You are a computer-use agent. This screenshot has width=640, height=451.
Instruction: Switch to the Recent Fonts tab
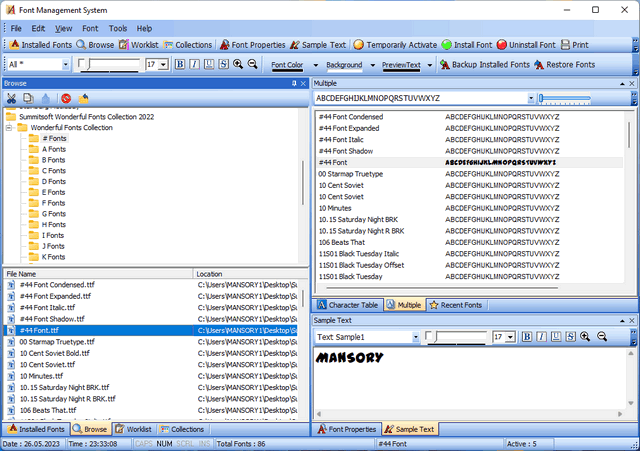click(x=456, y=305)
